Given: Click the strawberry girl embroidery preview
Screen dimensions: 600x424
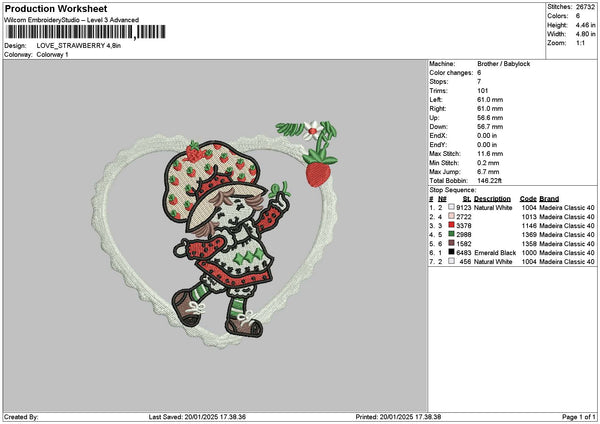Looking at the screenshot, I should (214, 234).
